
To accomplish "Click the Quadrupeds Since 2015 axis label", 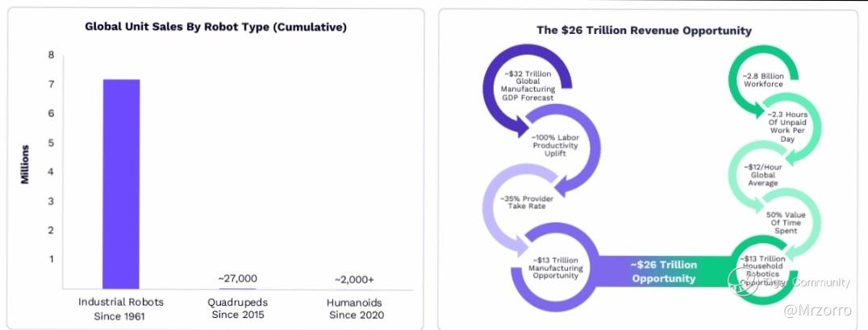I will point(237,308).
